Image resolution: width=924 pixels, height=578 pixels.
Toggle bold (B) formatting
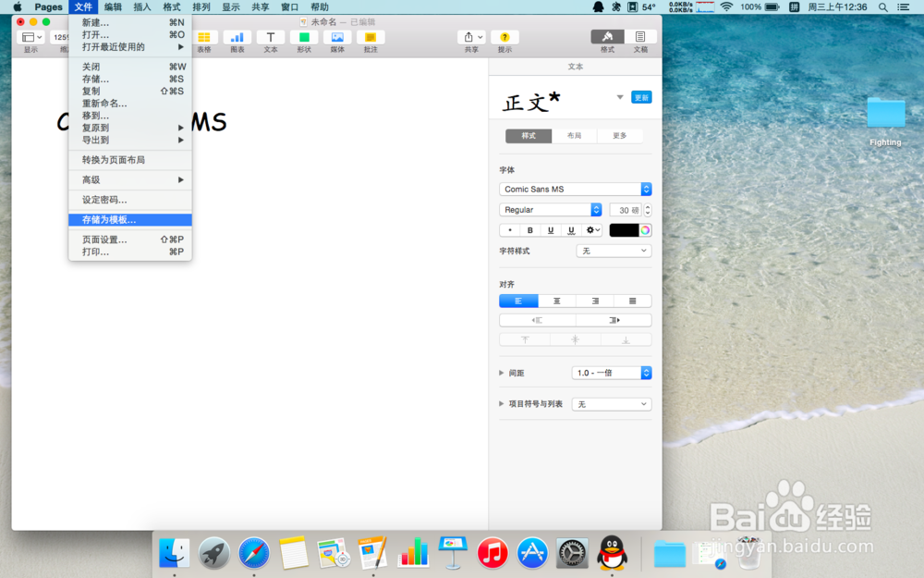tap(529, 230)
